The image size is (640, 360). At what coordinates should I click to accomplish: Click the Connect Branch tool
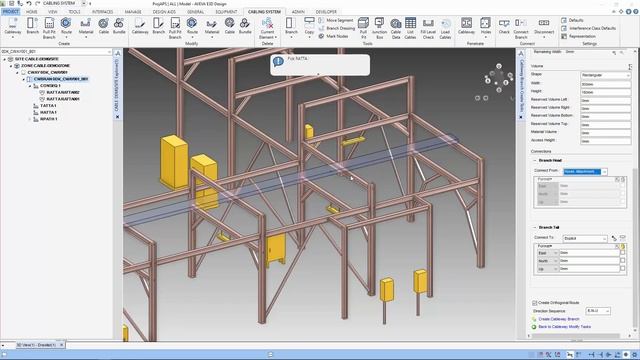point(521,28)
